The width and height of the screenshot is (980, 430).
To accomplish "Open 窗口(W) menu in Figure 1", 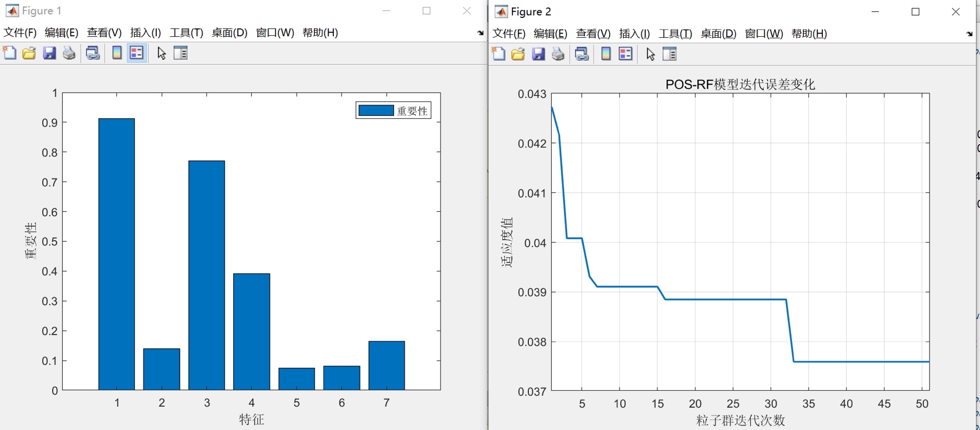I will (x=275, y=33).
